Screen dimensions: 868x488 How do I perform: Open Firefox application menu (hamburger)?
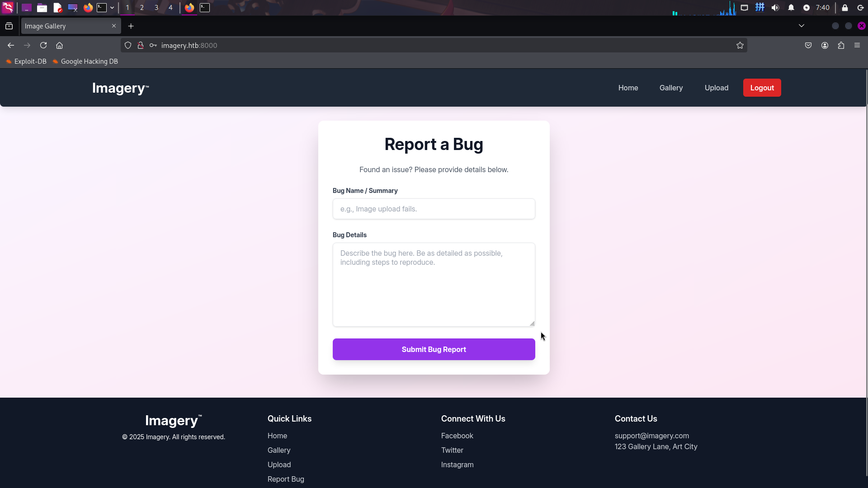[857, 45]
